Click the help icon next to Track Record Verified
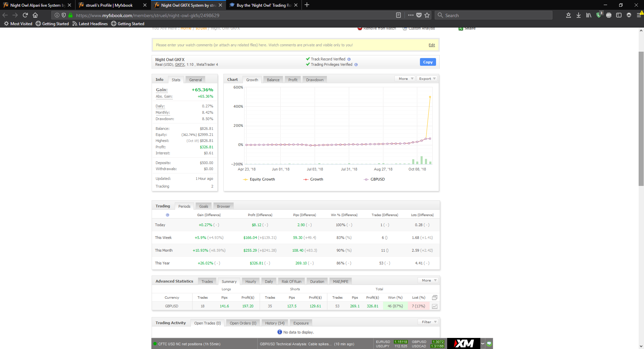This screenshot has height=349, width=644. point(349,59)
